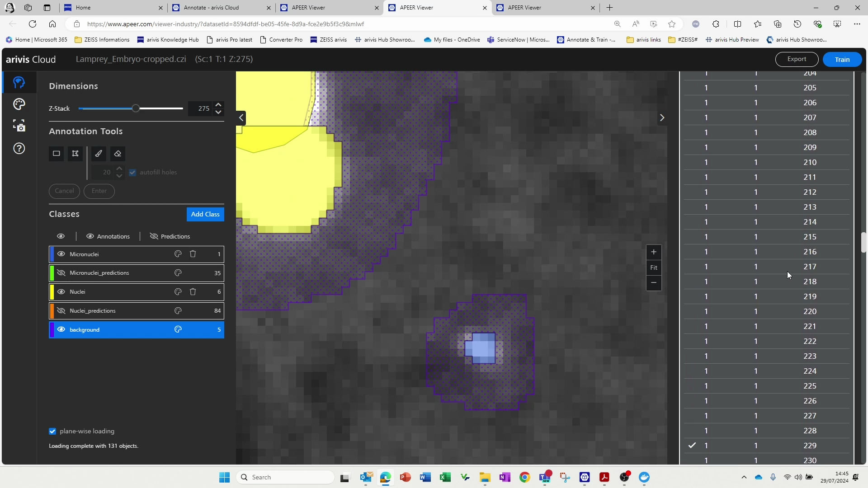Uncheck plane-wise loading

pos(52,431)
